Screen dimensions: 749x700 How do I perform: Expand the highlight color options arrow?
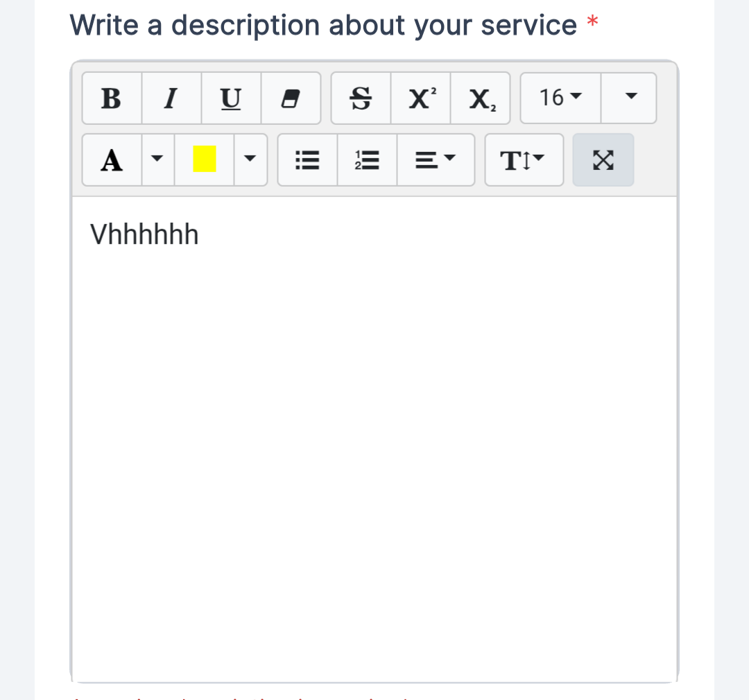click(x=250, y=160)
